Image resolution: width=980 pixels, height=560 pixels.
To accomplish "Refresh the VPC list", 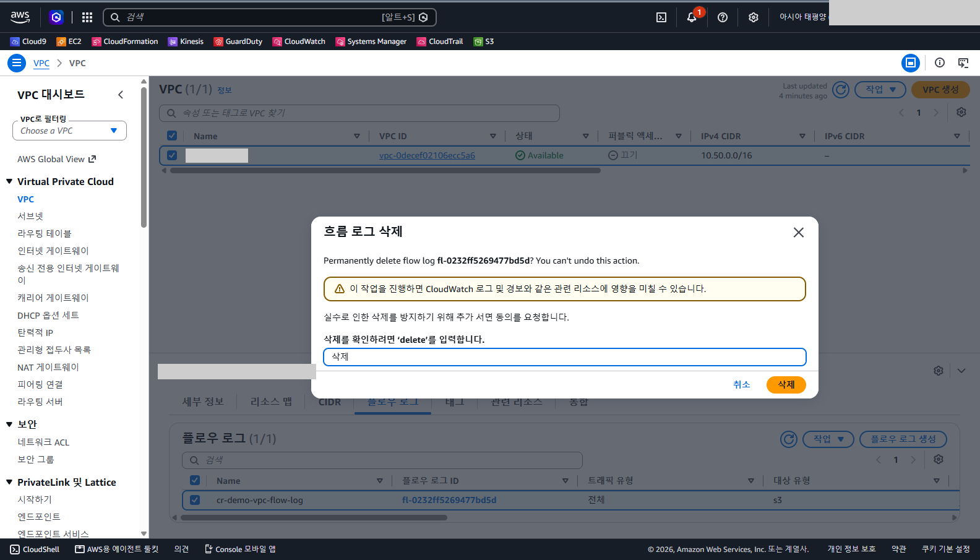I will click(841, 90).
